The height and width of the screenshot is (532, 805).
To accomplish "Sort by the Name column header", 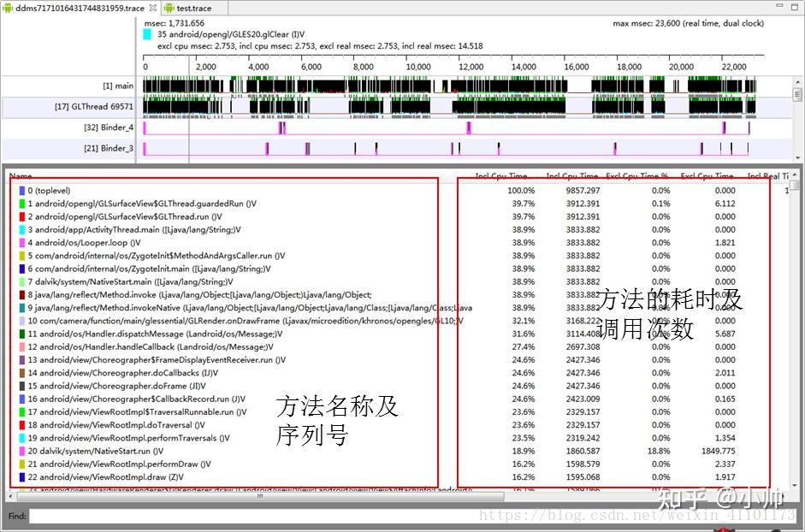I will pyautogui.click(x=19, y=174).
